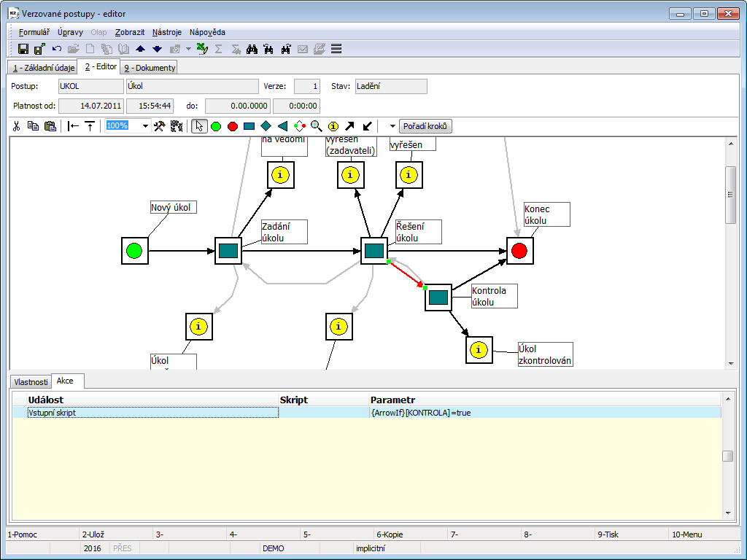747x560 pixels.
Task: Open dropdown arrow in main toolbar
Action: tap(188, 49)
